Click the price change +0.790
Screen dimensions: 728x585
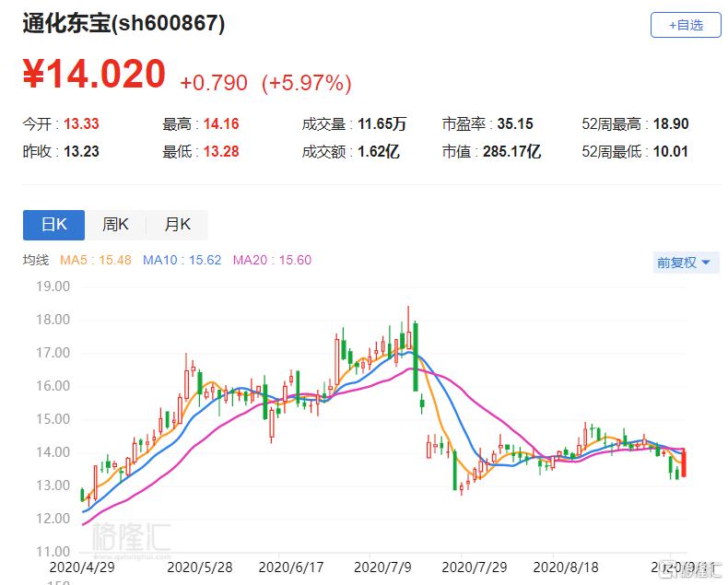pos(214,83)
